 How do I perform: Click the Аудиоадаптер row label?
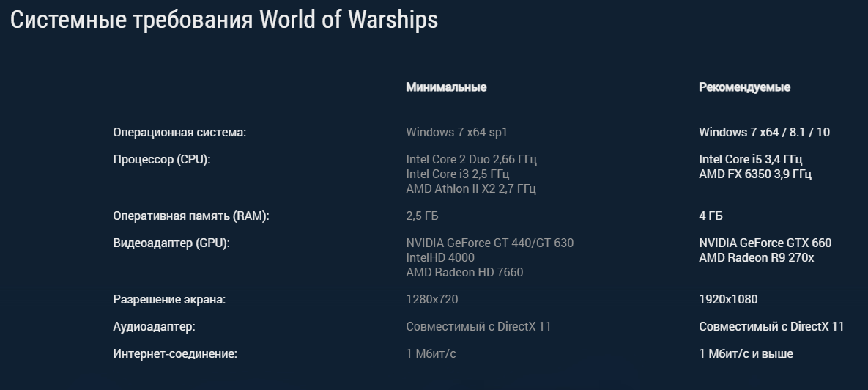coord(154,327)
